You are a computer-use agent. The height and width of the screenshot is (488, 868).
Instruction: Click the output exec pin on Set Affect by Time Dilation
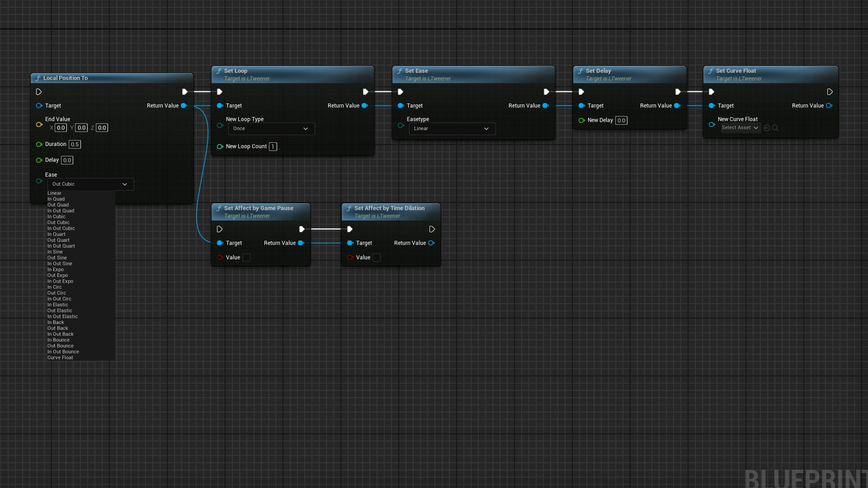tap(432, 229)
